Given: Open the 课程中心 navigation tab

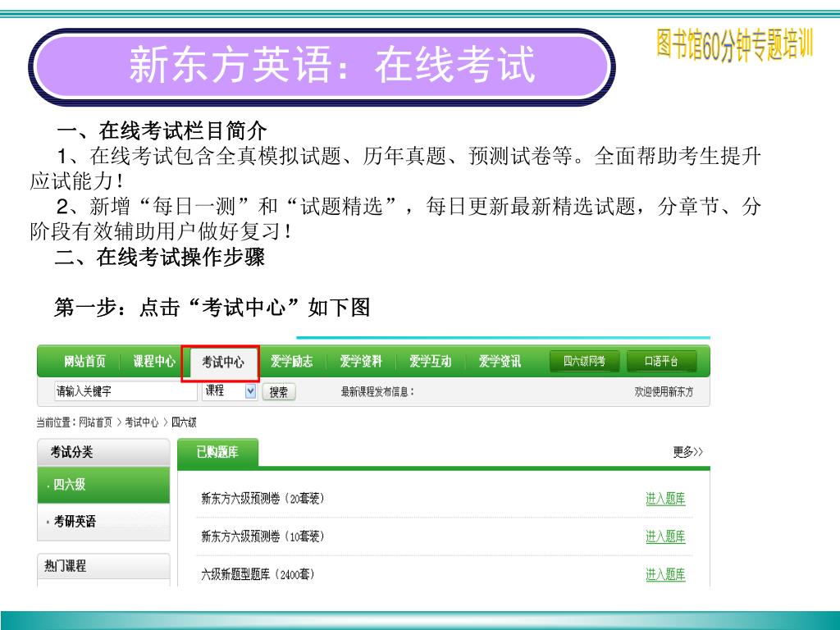Looking at the screenshot, I should click(x=153, y=361).
